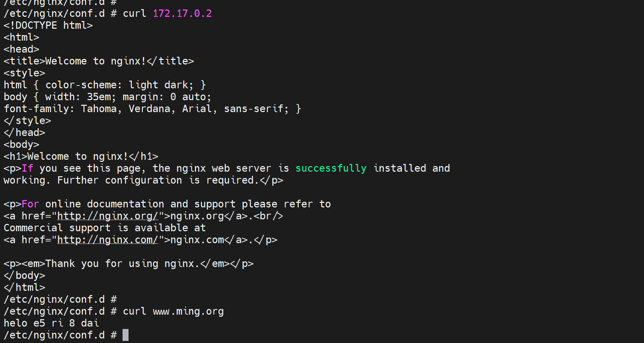
Task: Click the pink "If" word
Action: pos(27,168)
